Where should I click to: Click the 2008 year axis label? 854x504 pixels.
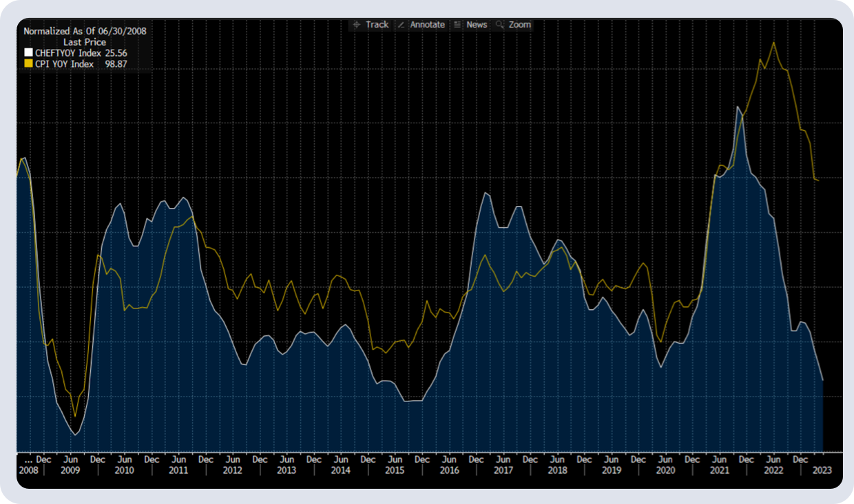click(28, 470)
